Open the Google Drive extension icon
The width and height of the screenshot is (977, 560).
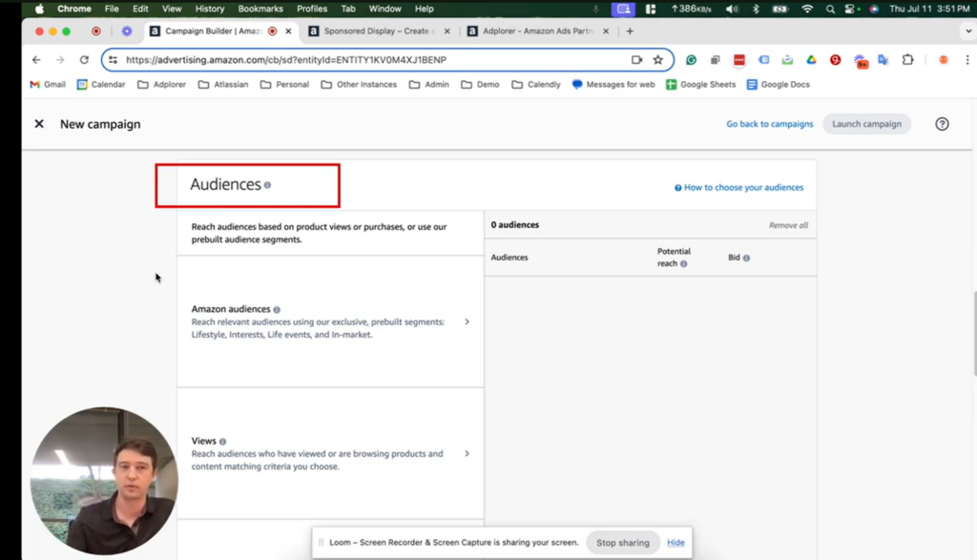[x=811, y=60]
